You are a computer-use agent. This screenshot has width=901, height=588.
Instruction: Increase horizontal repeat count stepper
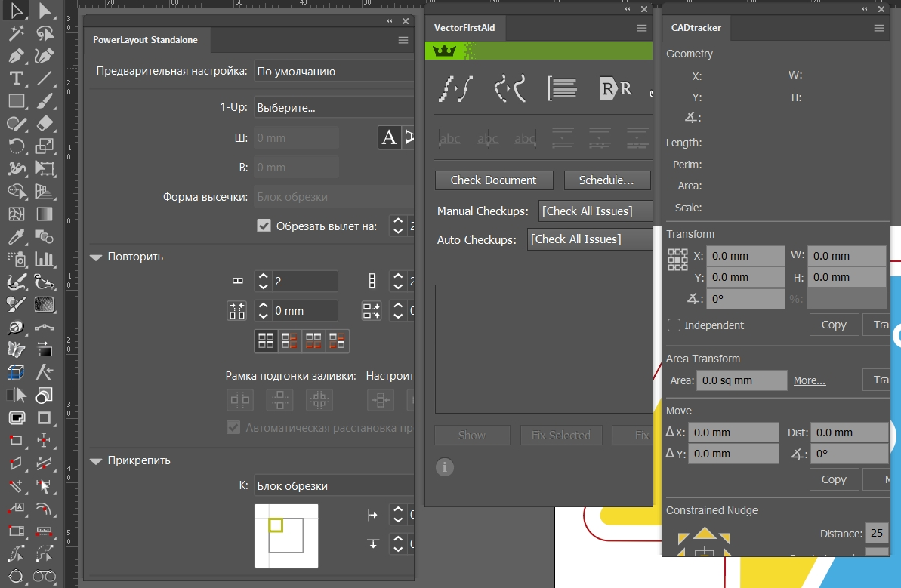point(263,276)
